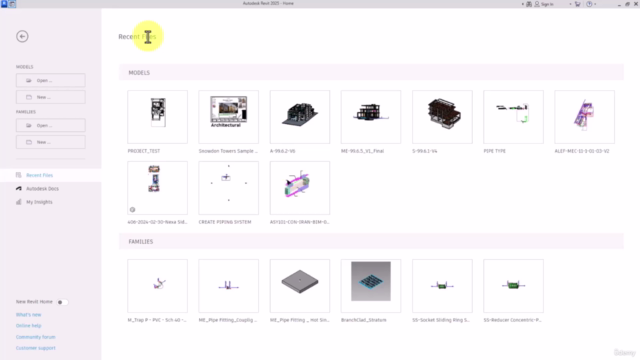
Task: Open the PROJECT_TEST model thumbnail
Action: click(158, 117)
